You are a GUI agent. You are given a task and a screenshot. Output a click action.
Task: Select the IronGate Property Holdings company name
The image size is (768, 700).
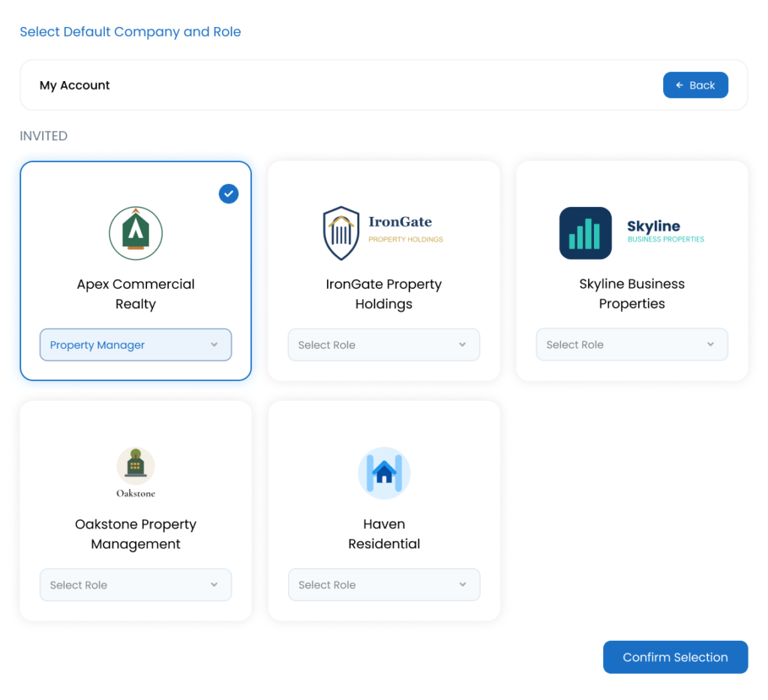coord(384,294)
